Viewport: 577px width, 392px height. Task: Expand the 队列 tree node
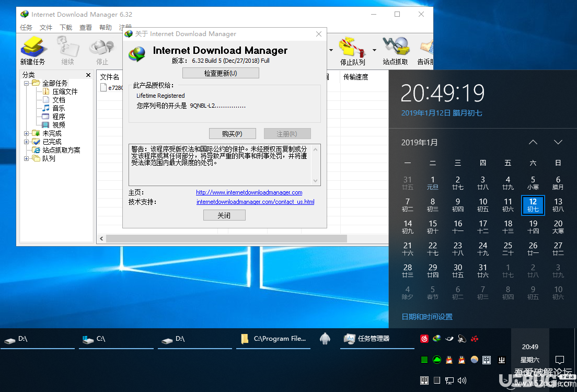coord(27,159)
